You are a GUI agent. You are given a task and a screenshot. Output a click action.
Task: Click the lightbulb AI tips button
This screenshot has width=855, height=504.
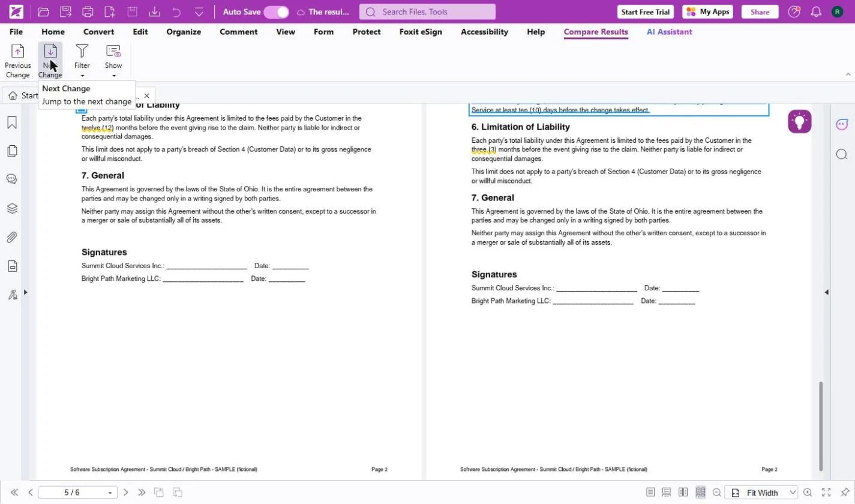point(799,121)
